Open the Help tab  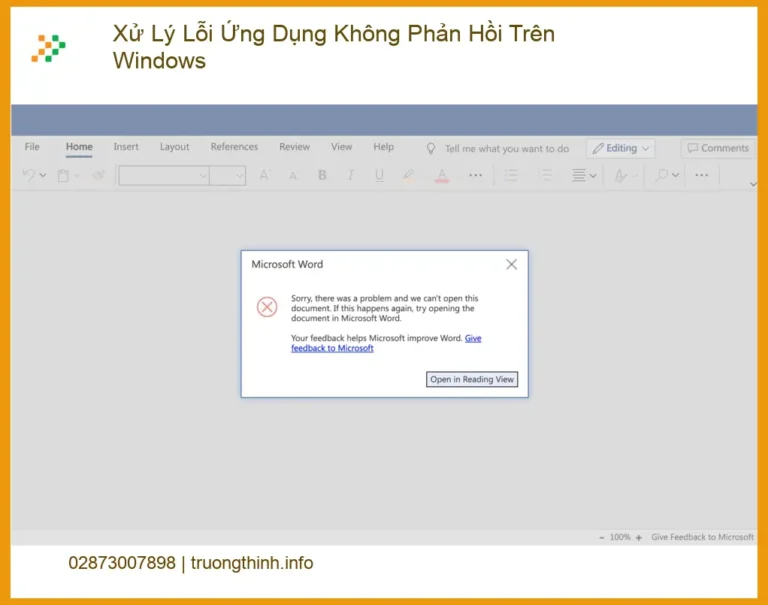coord(384,146)
